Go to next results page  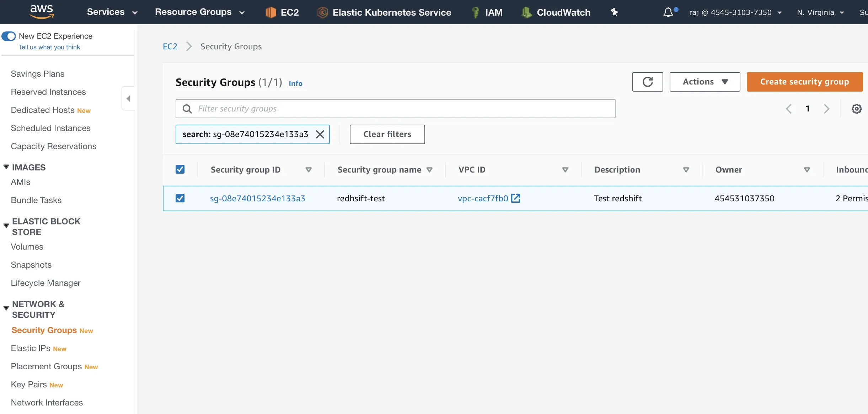tap(826, 109)
